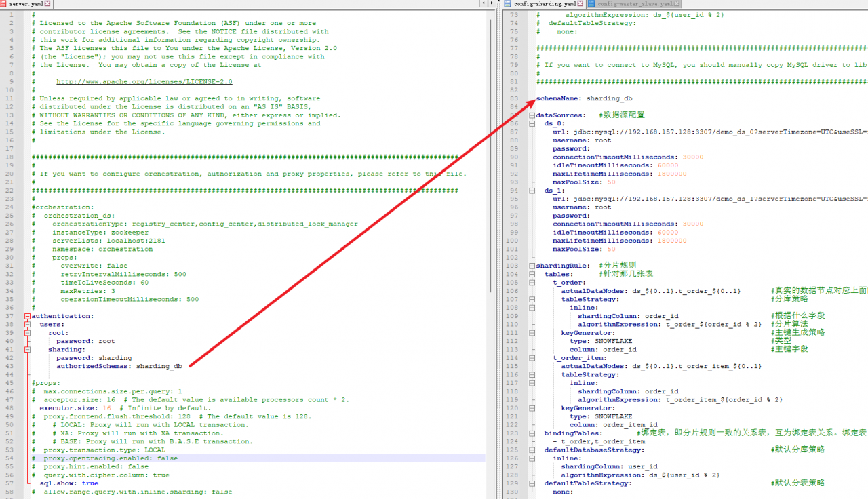Fold keyGenerator on line 111
This screenshot has height=499, width=868.
point(532,332)
